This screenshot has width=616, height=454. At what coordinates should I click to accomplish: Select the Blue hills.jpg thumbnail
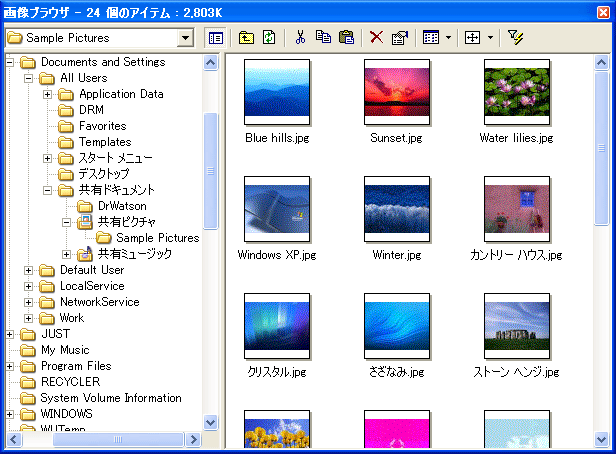(x=277, y=92)
